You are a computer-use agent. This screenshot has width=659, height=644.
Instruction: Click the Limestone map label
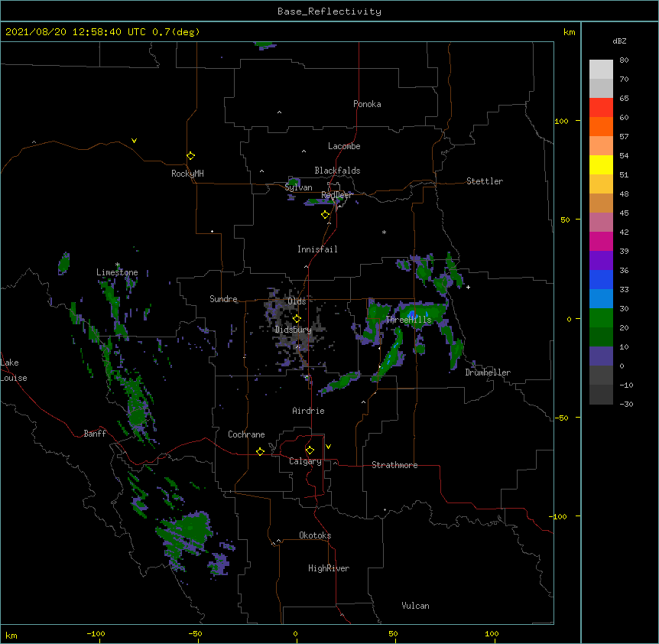coord(117,272)
